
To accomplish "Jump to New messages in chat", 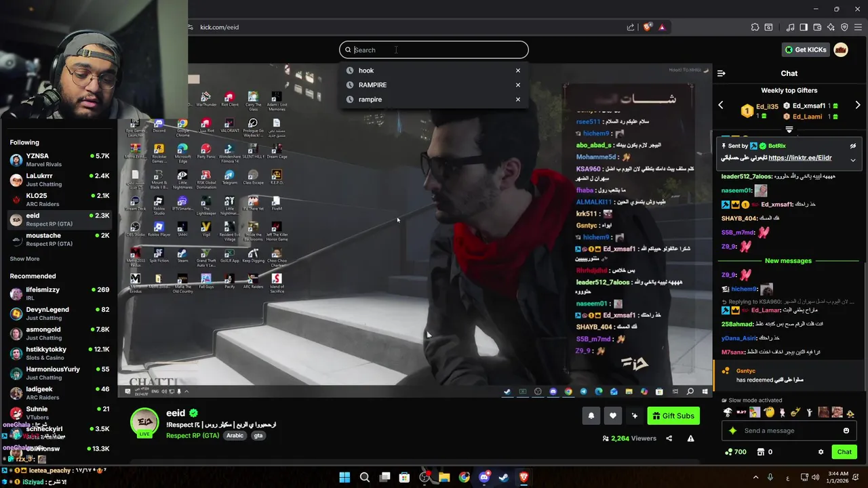I will click(x=788, y=261).
